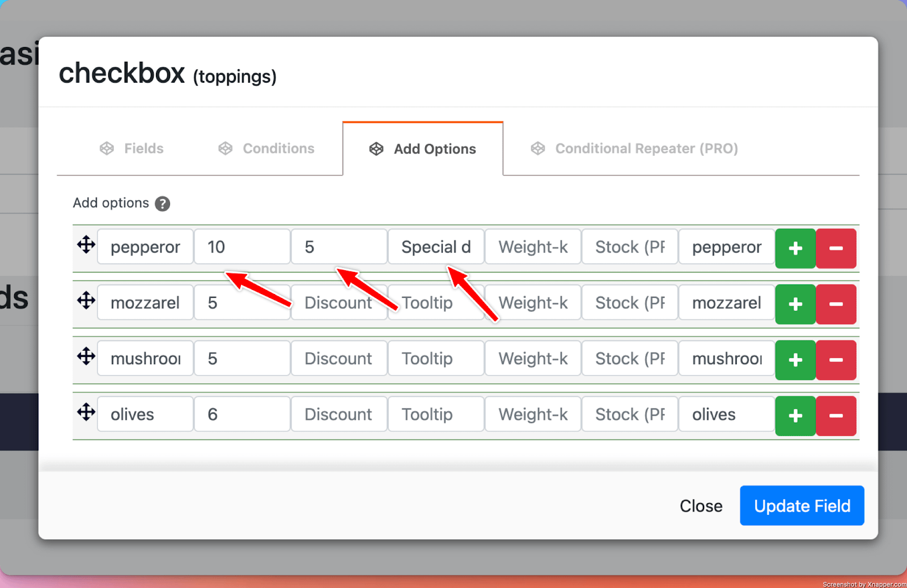Open the Conditions tab

pyautogui.click(x=266, y=148)
